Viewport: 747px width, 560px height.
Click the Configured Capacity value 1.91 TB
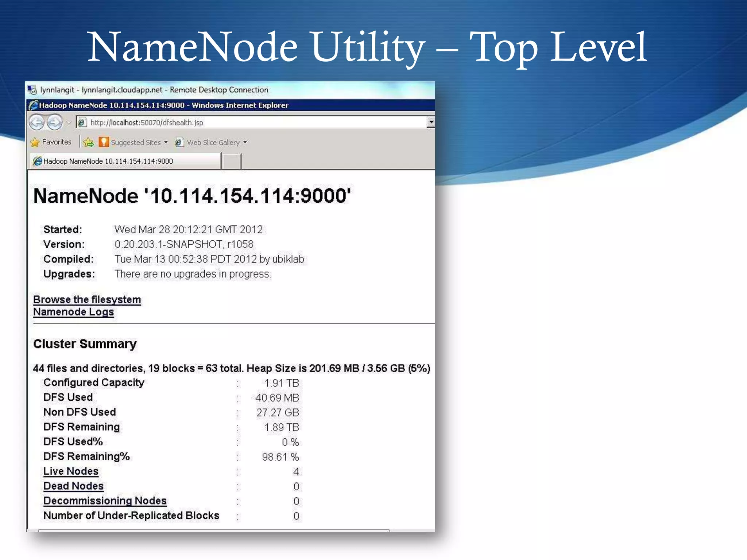[282, 383]
